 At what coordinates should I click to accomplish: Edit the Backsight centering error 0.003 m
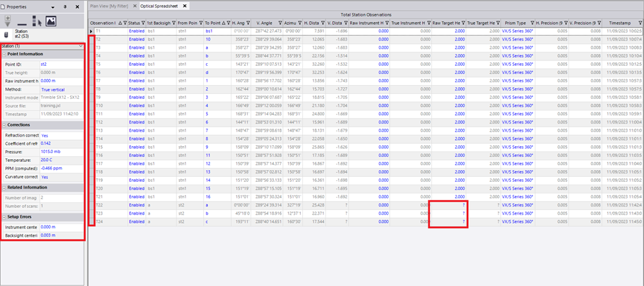tap(62, 235)
